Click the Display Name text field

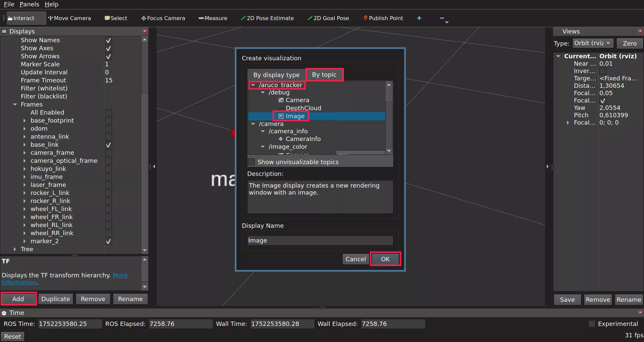pyautogui.click(x=320, y=241)
